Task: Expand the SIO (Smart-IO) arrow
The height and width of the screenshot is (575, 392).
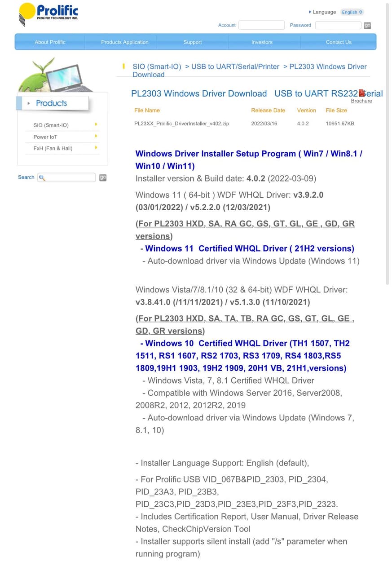Action: click(x=96, y=124)
